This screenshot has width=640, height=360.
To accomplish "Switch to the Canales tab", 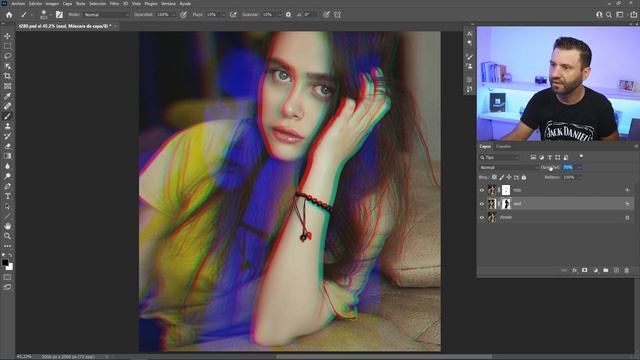I will click(503, 147).
